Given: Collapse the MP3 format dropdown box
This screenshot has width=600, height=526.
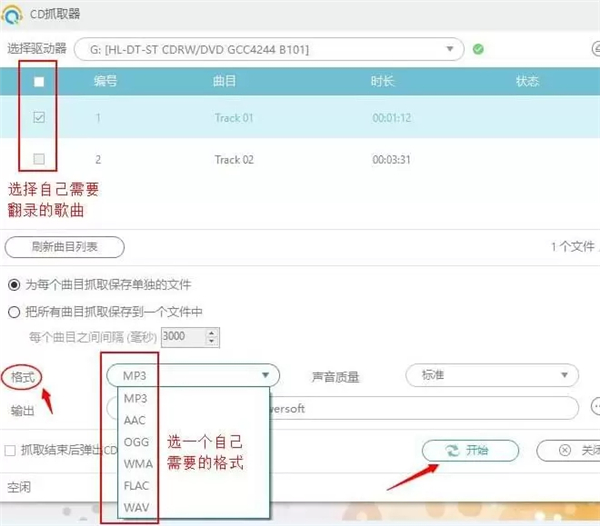Looking at the screenshot, I should point(193,375).
